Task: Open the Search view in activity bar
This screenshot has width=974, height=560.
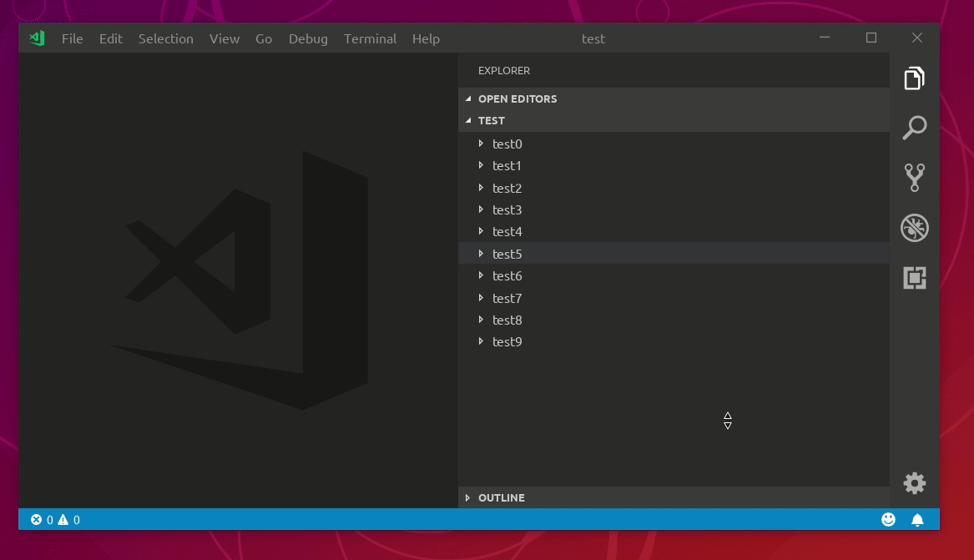Action: click(915, 127)
